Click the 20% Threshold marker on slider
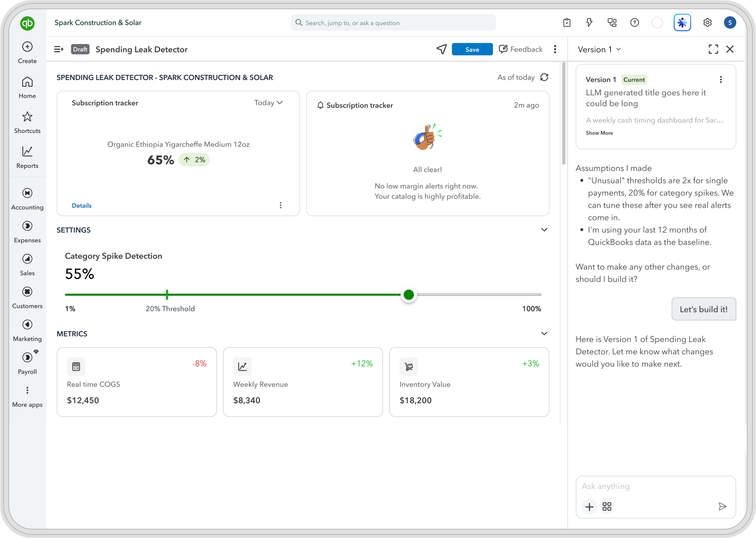 pos(167,294)
